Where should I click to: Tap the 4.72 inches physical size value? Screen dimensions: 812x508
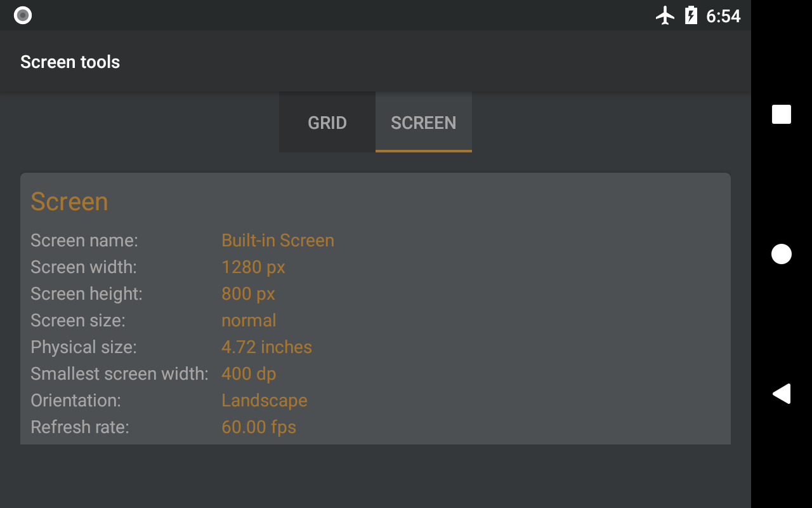pos(266,347)
